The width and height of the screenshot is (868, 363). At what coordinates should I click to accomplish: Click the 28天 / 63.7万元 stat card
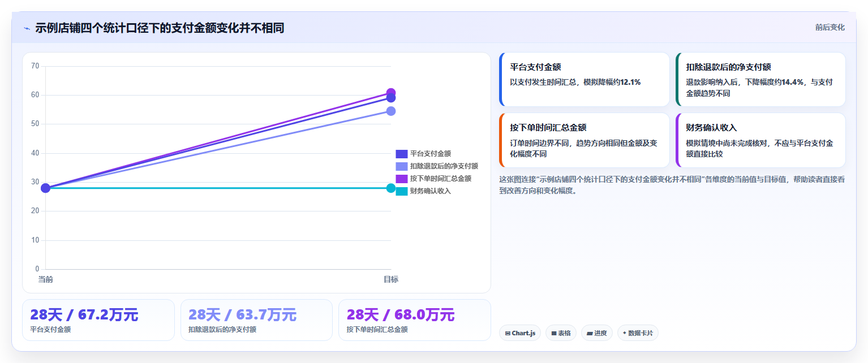(256, 320)
